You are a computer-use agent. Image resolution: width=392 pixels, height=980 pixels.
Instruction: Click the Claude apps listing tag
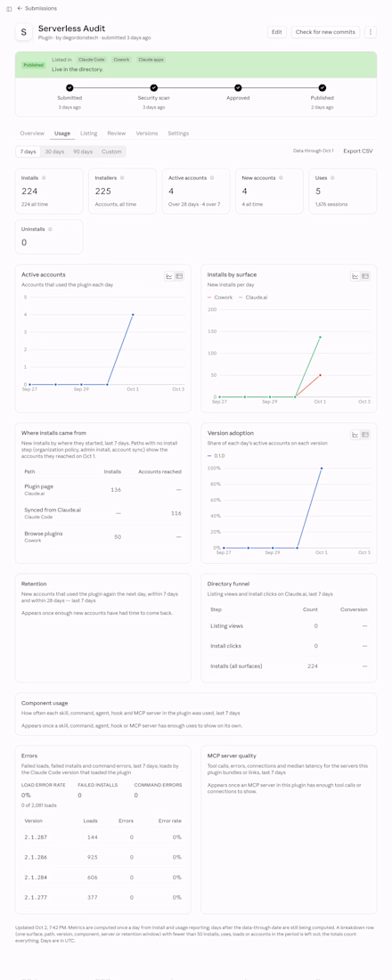point(150,60)
